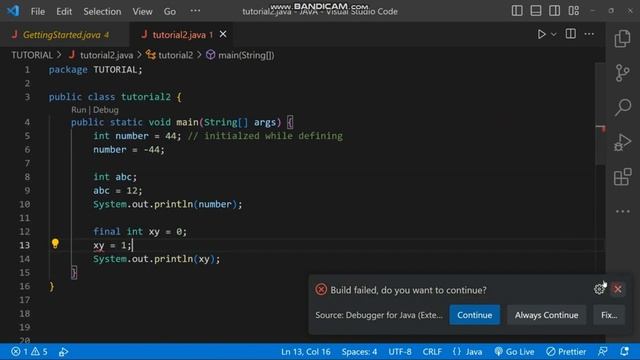Open the Run and Debug view
The image size is (640, 360).
coord(622,142)
